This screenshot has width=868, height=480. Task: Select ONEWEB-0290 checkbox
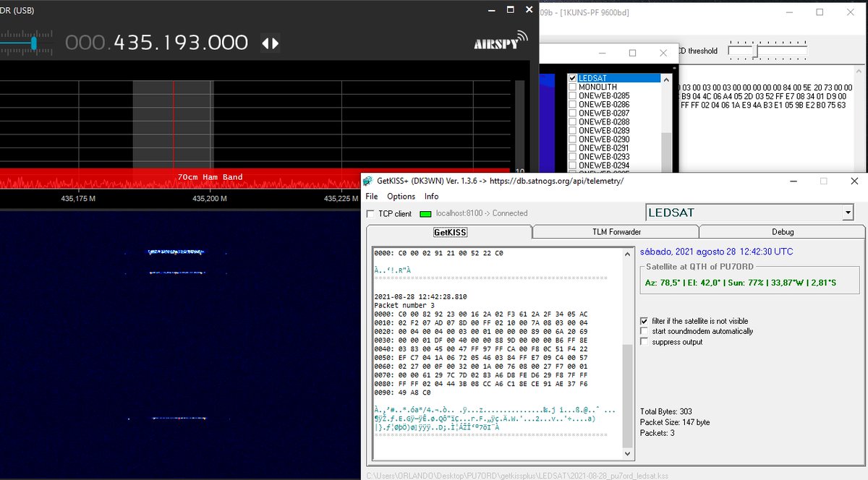(573, 139)
